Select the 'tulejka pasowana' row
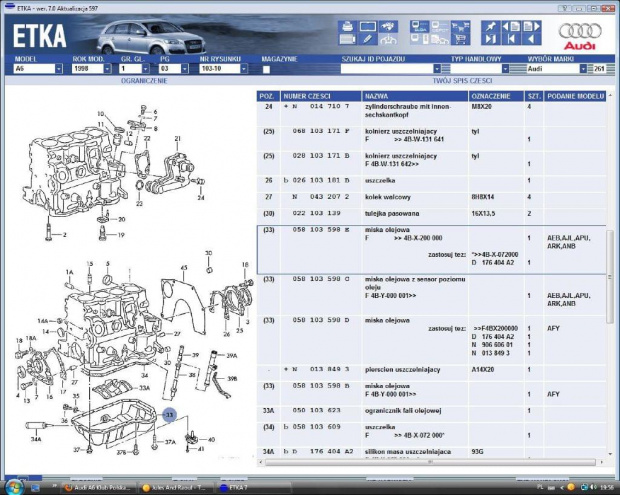620x495 pixels. pos(431,213)
